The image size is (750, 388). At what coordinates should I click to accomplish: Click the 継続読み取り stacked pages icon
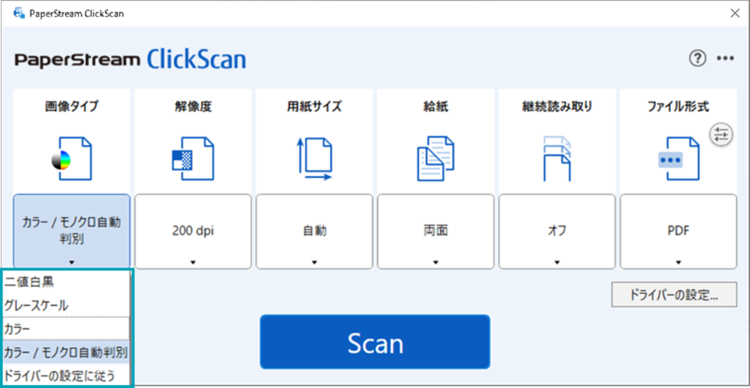pos(557,158)
